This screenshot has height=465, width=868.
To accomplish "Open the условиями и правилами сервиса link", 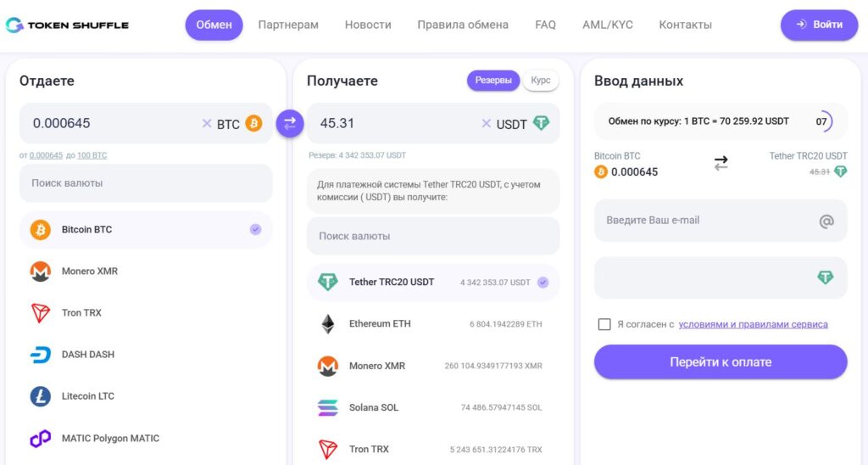I will pyautogui.click(x=753, y=324).
